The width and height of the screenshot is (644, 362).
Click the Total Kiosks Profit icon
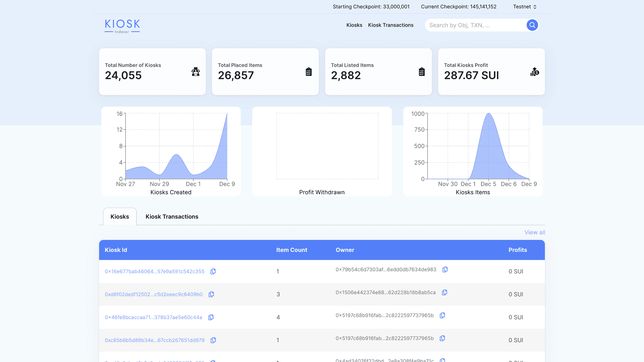click(x=535, y=72)
